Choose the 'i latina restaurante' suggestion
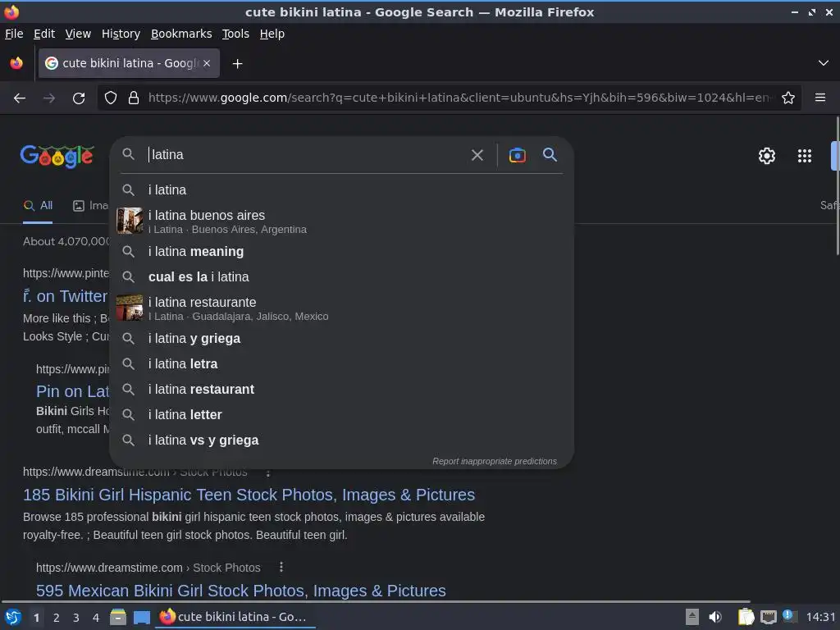The height and width of the screenshot is (630, 840). [341, 308]
